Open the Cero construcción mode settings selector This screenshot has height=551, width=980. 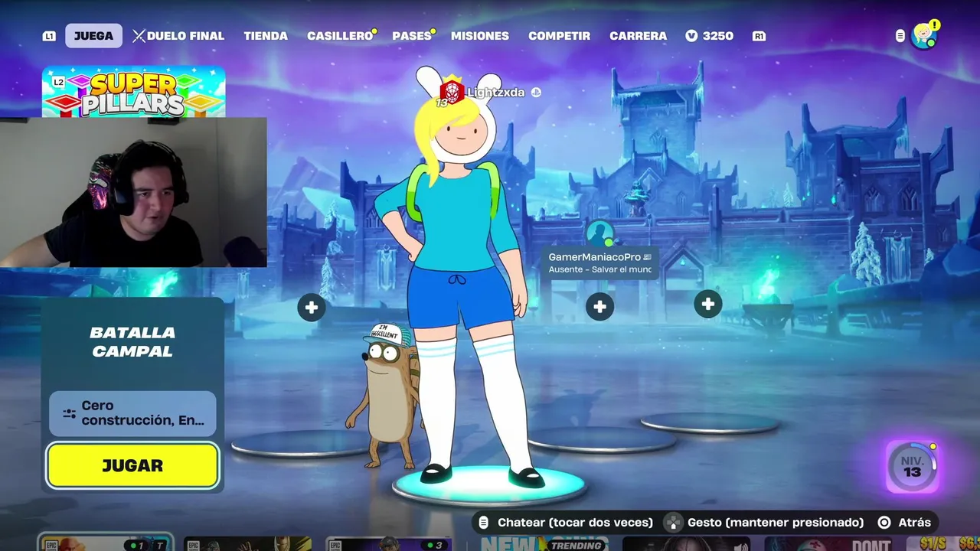[x=132, y=413]
